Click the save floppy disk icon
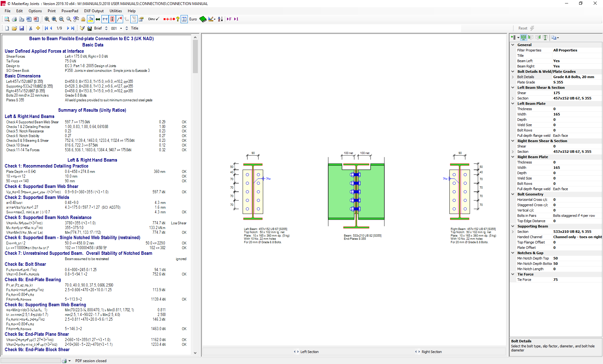This screenshot has height=364, width=603. tap(22, 28)
